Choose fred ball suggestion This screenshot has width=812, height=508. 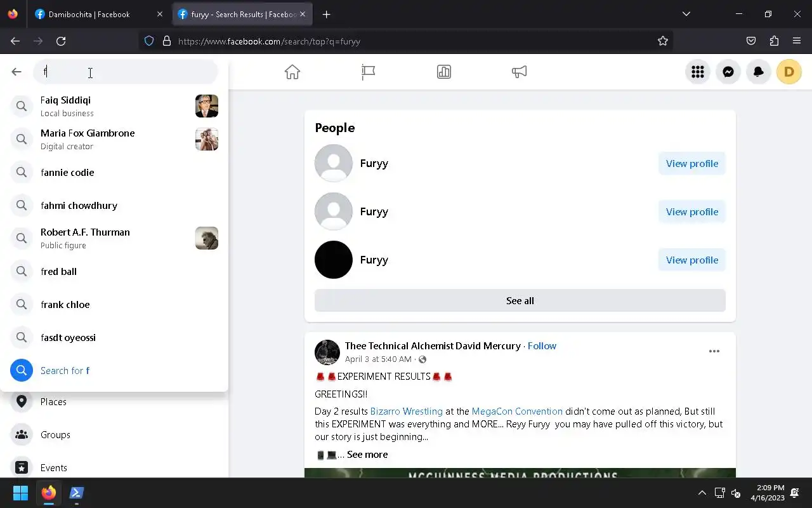click(114, 271)
